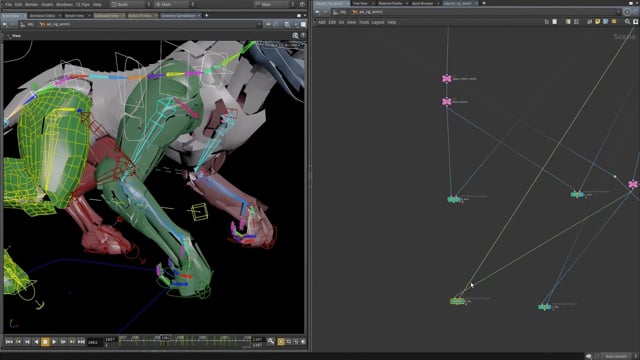Switch to the Material Palette tab
The image size is (640, 360).
[390, 3]
